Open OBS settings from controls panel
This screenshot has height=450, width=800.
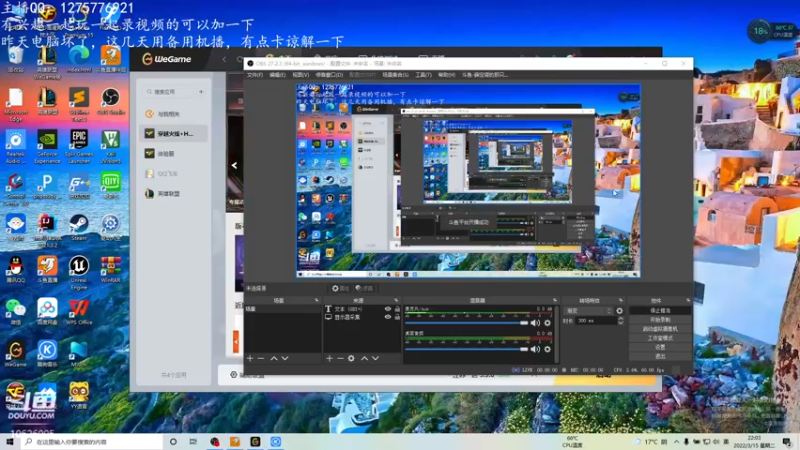pyautogui.click(x=660, y=347)
